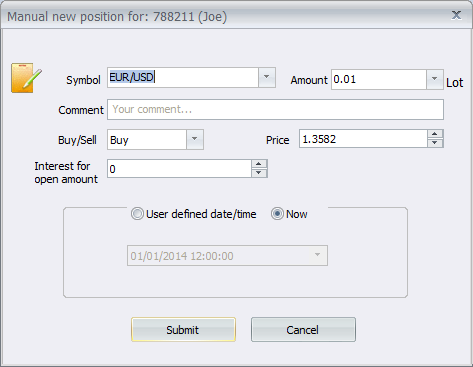Image resolution: width=473 pixels, height=367 pixels.
Task: Select User defined date/time radio button
Action: coord(137,214)
